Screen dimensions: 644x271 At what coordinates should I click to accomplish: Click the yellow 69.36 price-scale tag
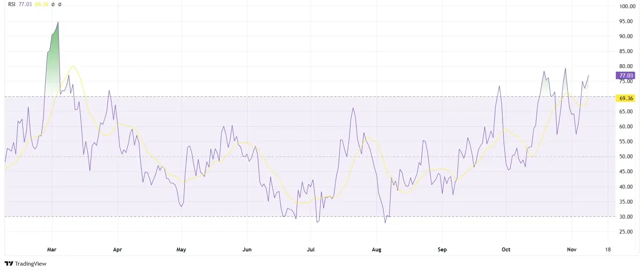(x=625, y=98)
